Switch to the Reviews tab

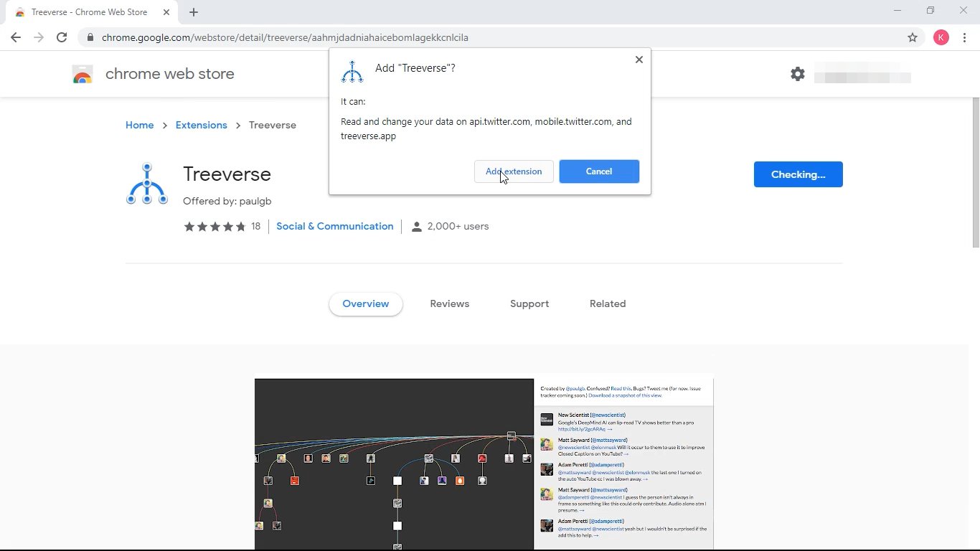tap(450, 303)
